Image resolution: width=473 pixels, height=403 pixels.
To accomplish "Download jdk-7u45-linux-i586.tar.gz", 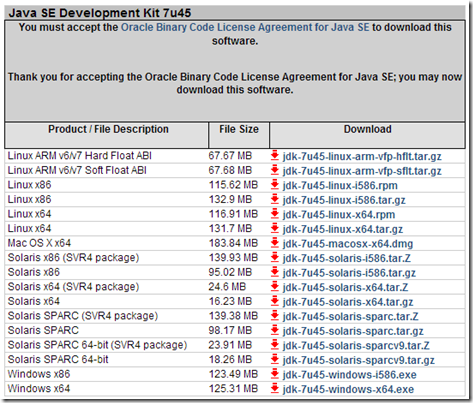I will [x=344, y=200].
